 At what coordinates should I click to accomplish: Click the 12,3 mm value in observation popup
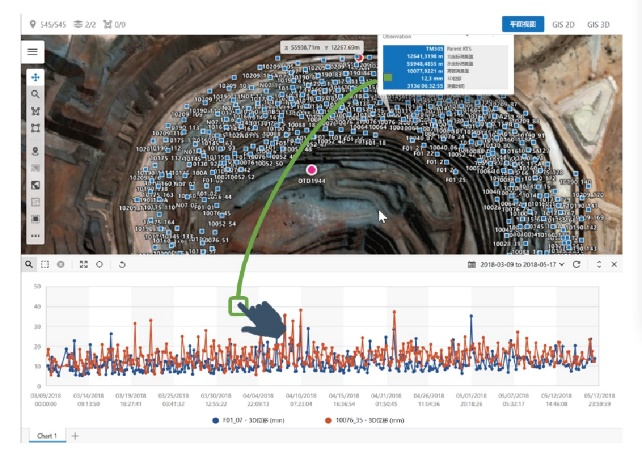tap(432, 78)
